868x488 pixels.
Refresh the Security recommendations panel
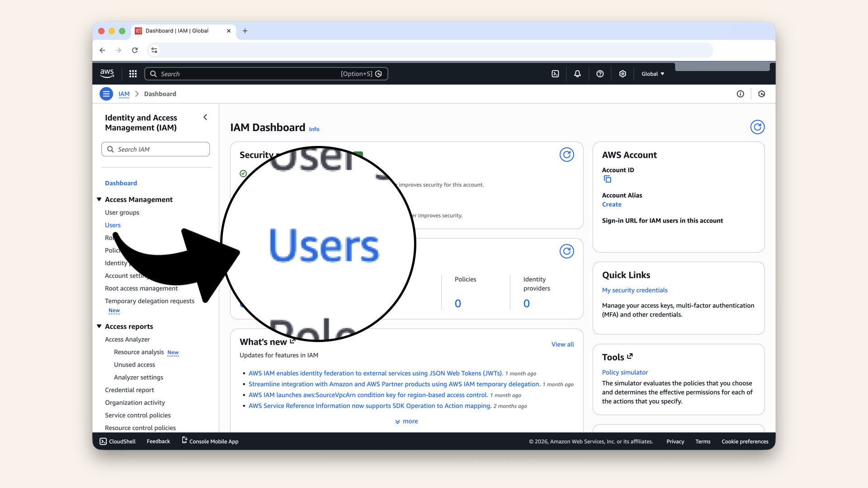(566, 154)
